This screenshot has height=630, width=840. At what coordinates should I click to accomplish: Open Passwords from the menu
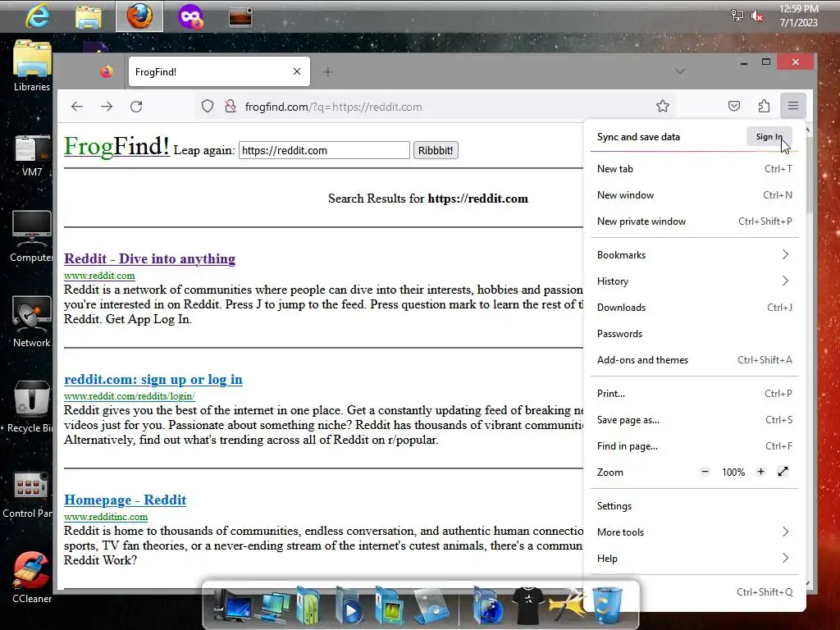(694, 334)
